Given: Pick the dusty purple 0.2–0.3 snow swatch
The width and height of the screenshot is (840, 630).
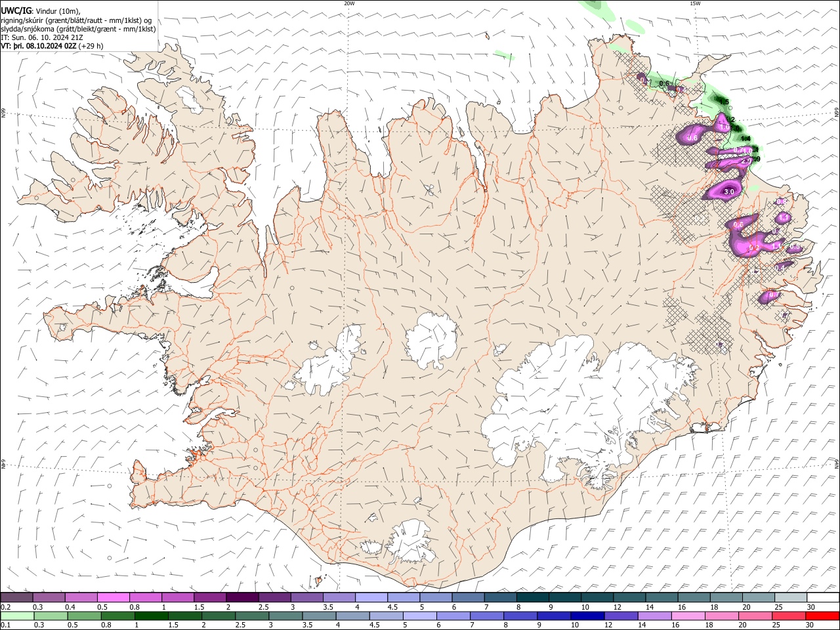Looking at the screenshot, I should tap(16, 597).
